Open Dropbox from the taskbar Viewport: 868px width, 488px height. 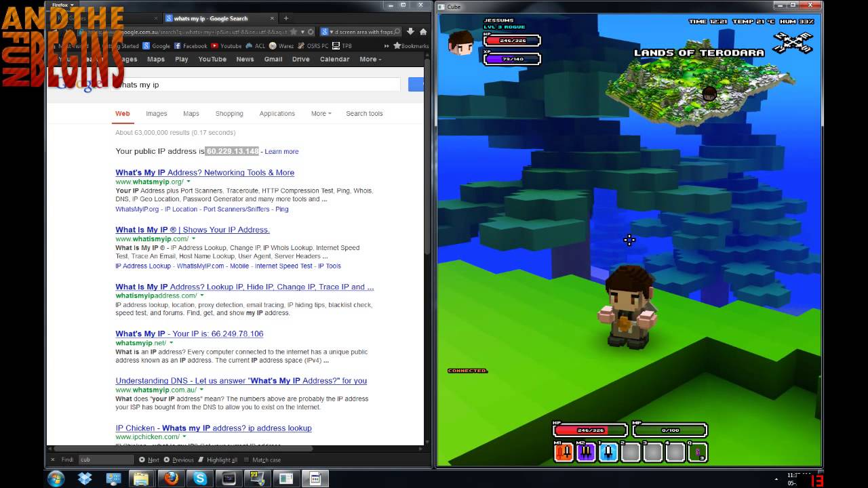click(x=85, y=479)
